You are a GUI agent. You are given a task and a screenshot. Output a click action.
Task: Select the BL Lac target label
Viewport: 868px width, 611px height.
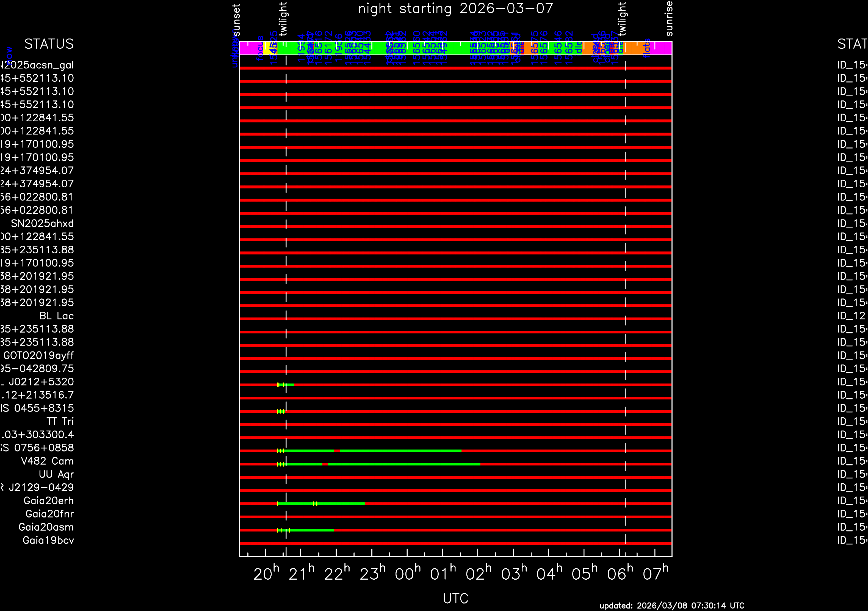tap(56, 316)
